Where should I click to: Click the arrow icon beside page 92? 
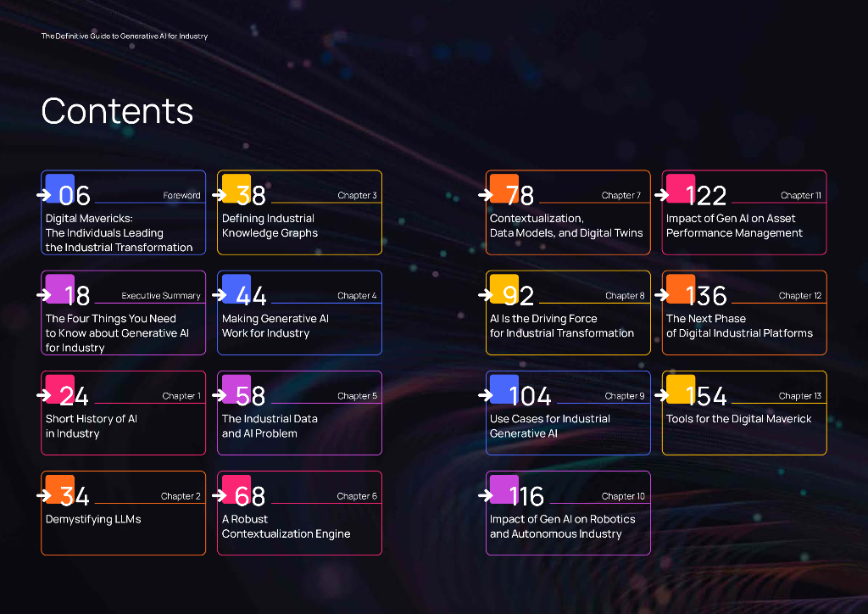coord(486,295)
